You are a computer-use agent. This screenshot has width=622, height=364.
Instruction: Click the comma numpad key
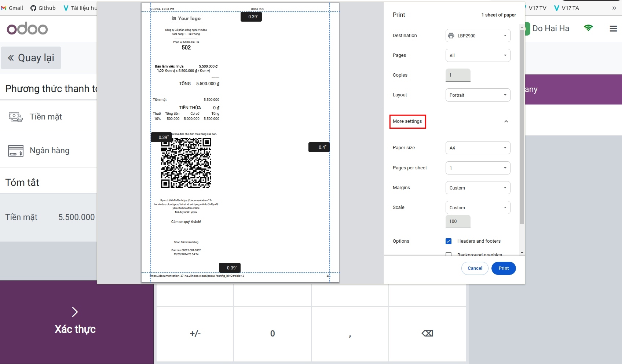pyautogui.click(x=350, y=334)
